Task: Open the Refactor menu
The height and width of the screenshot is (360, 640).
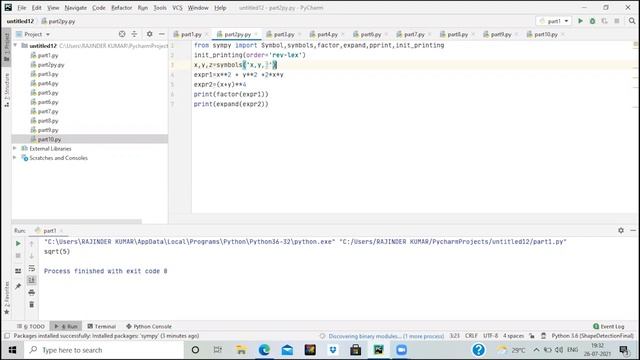Action: coord(122,8)
